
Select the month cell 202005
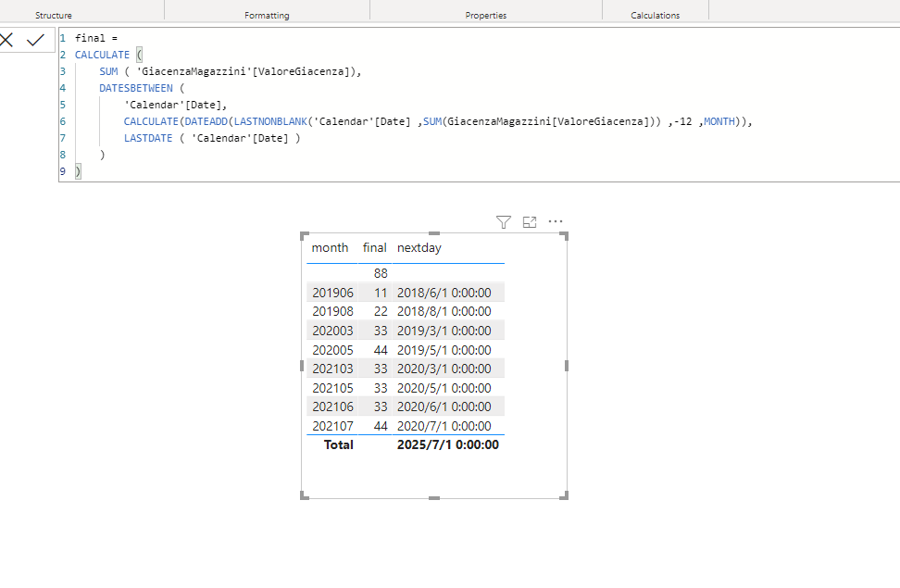[333, 350]
